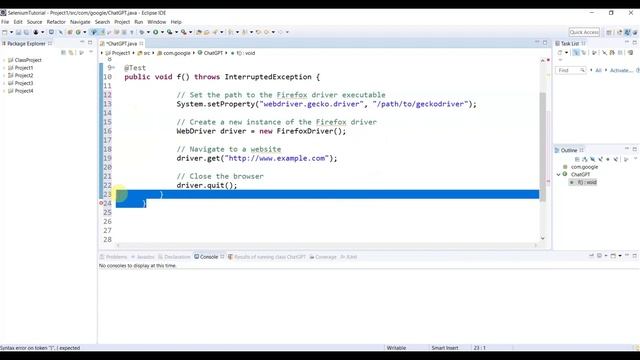Viewport: 640px width, 360px height.
Task: Switch to the Coverage tab
Action: tap(323, 257)
